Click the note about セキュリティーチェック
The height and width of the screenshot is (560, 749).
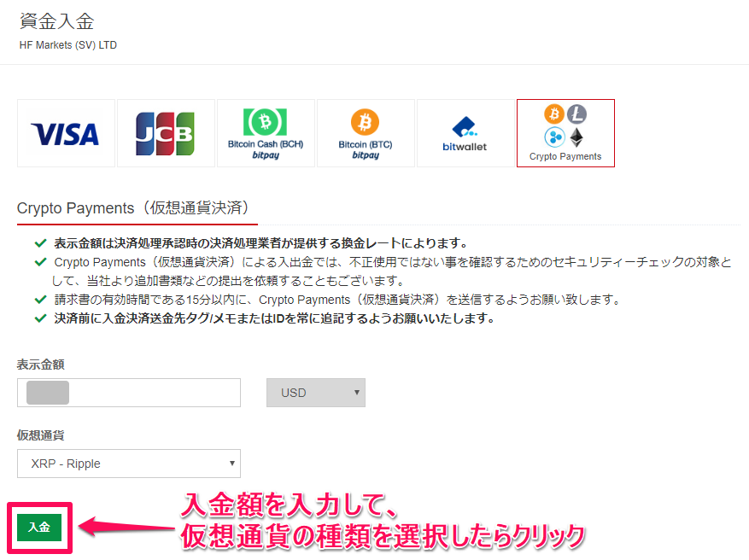click(x=392, y=271)
